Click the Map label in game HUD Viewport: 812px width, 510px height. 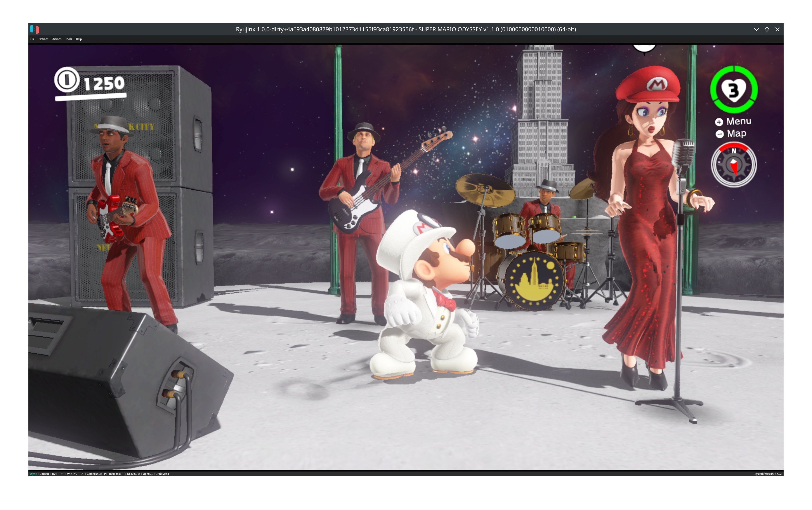pos(737,134)
